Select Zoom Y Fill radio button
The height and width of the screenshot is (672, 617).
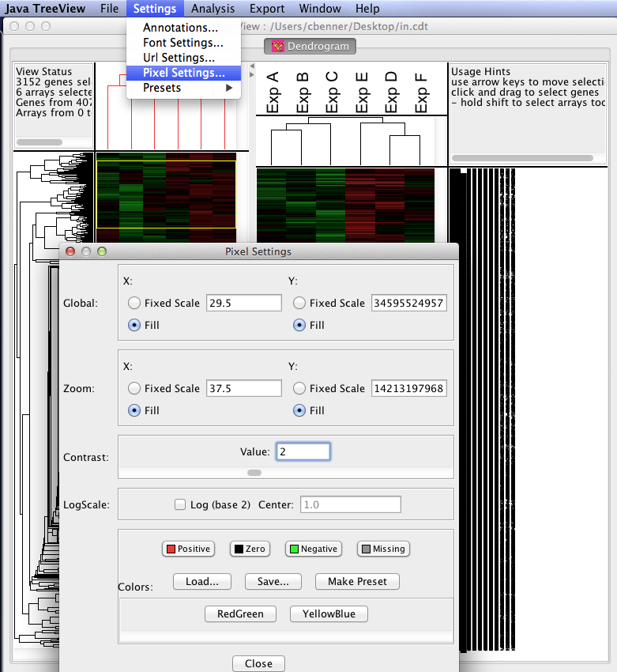[x=299, y=410]
